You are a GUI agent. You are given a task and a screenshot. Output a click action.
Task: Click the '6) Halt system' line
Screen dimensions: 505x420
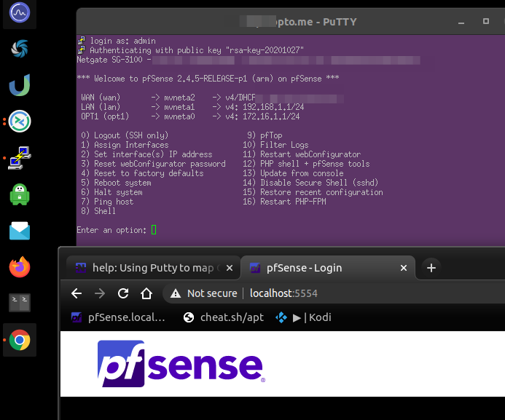click(x=111, y=192)
